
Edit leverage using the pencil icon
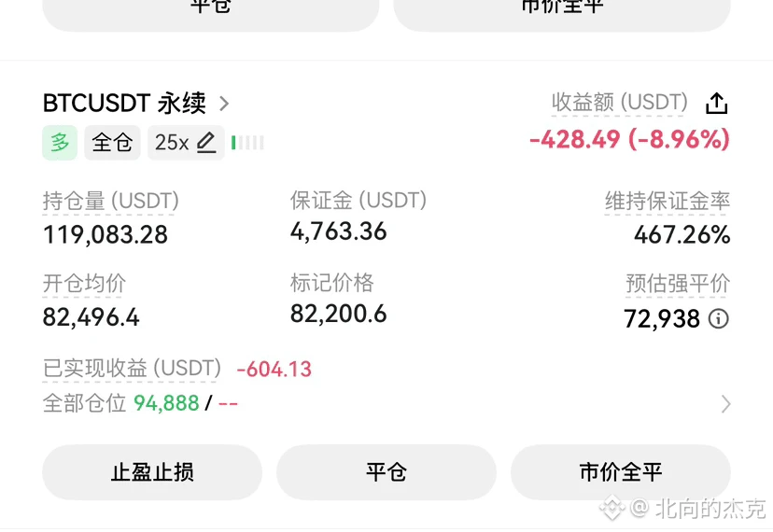206,143
